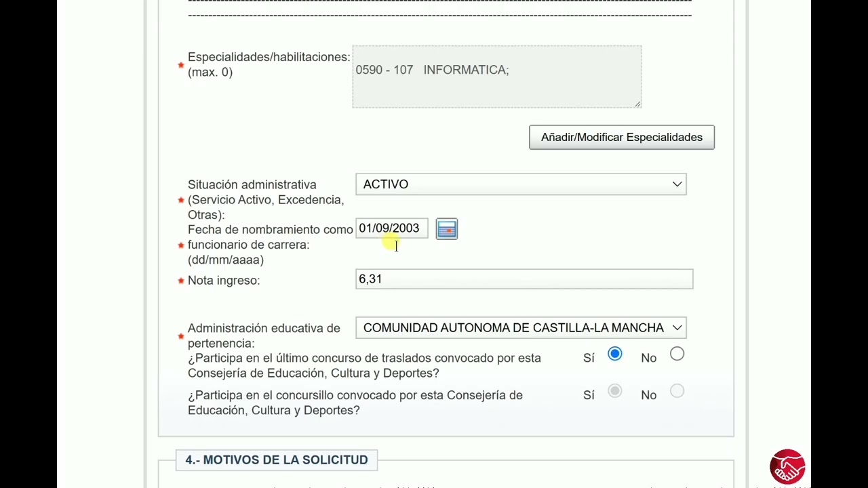Open the Situación administrativa ACTIVO dropdown
This screenshot has height=488, width=868.
point(521,184)
